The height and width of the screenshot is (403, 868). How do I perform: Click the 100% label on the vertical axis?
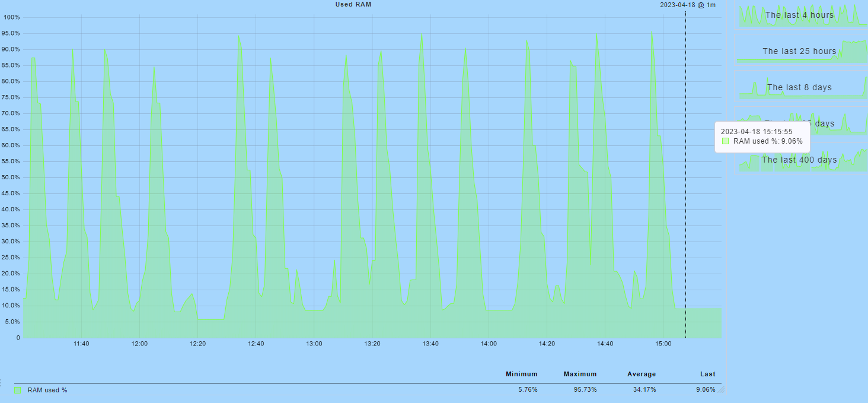(12, 17)
